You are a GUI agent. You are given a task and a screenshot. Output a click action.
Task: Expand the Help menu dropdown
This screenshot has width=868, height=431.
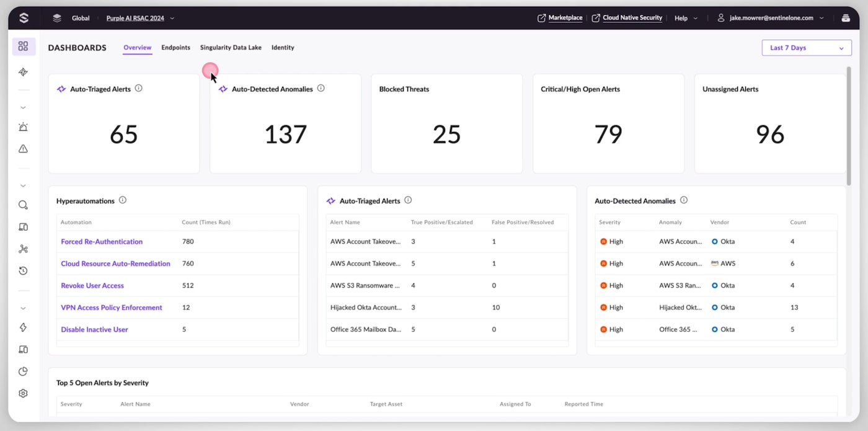[686, 18]
